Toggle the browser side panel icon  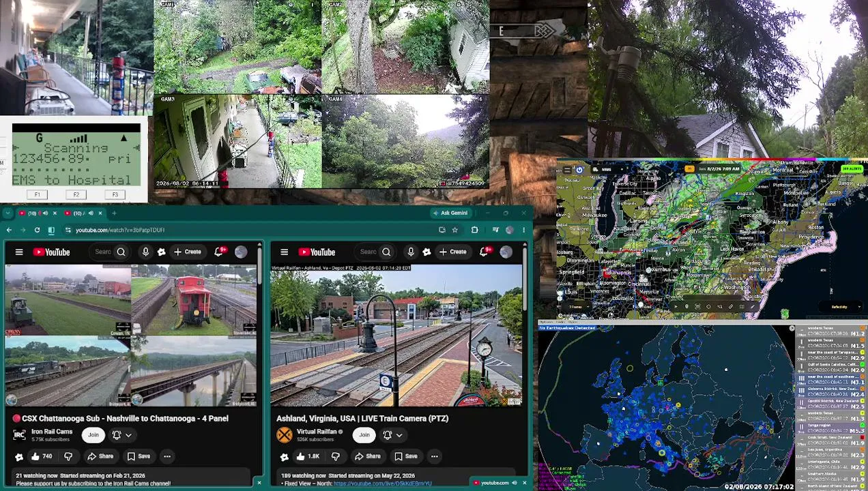(51, 230)
